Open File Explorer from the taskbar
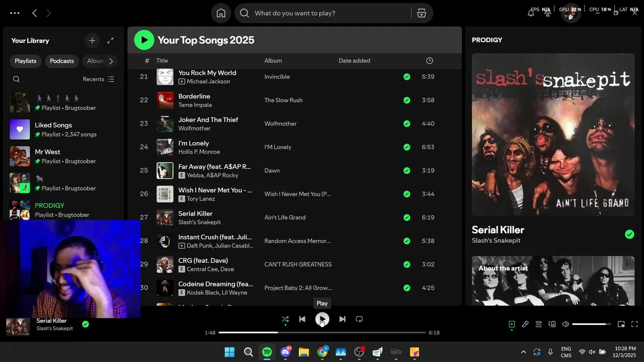 tap(304, 352)
